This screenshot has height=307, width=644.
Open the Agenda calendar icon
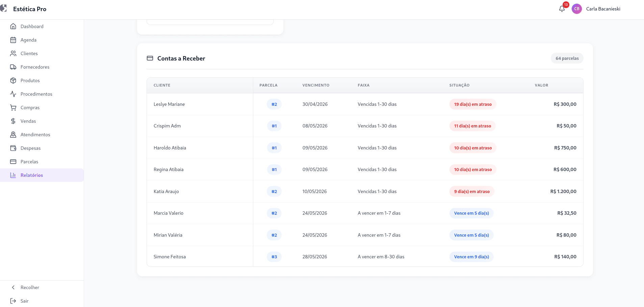(x=13, y=40)
